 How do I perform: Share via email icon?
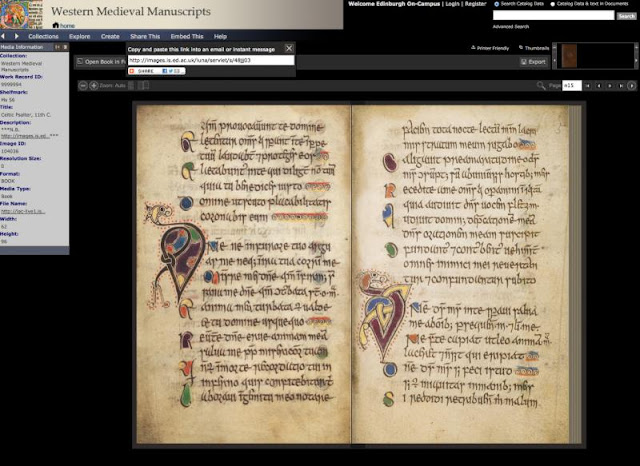176,71
